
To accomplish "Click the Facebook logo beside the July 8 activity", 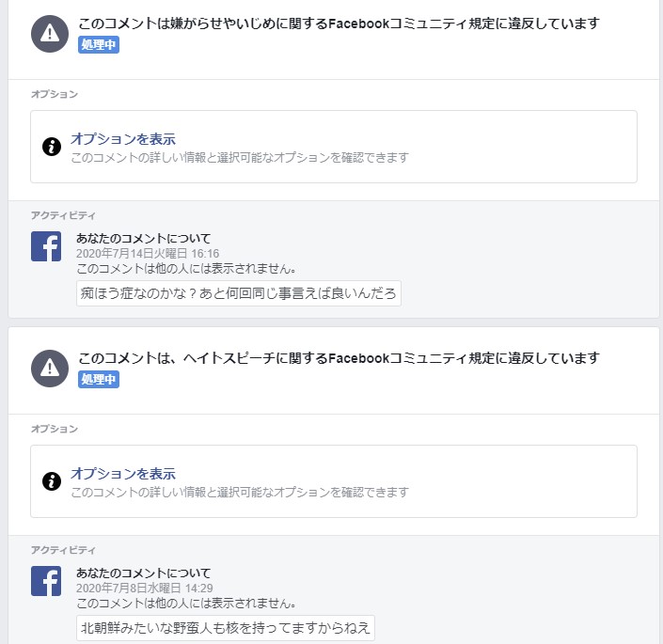I will 46,581.
